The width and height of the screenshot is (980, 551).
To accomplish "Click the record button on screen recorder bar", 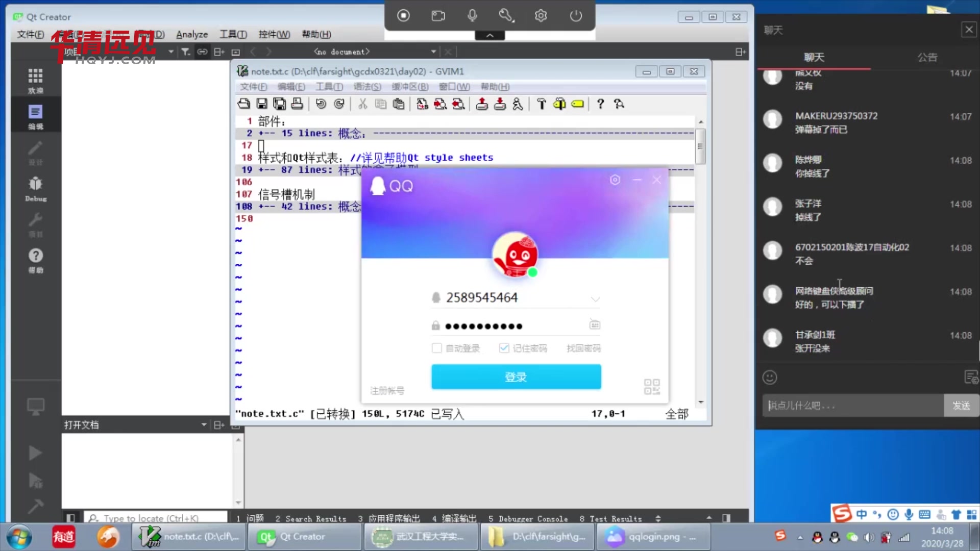I will coord(403,16).
